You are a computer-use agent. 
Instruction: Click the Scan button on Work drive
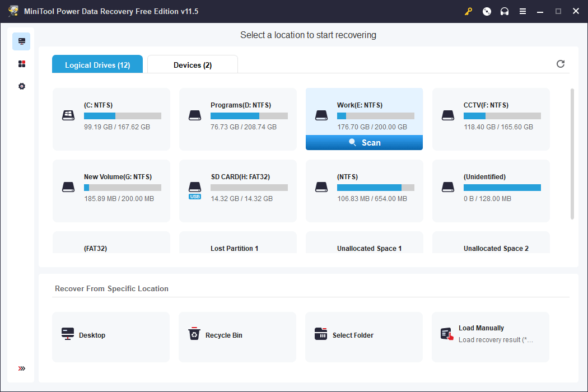pos(364,142)
